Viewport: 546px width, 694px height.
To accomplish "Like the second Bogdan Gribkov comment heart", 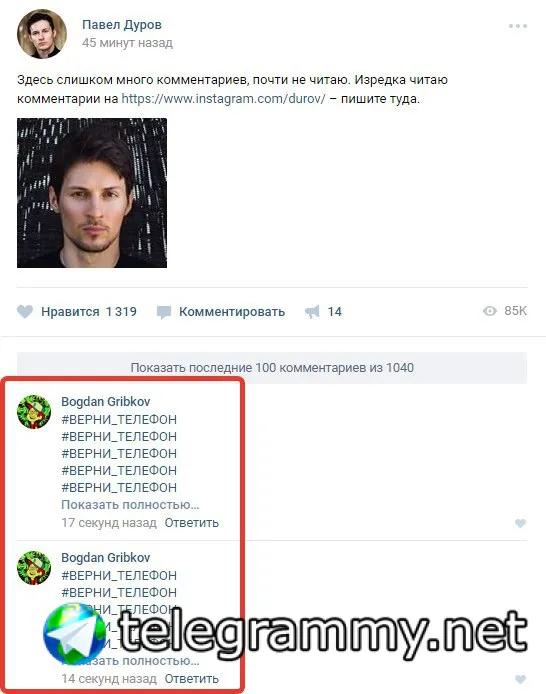I will pos(520,679).
